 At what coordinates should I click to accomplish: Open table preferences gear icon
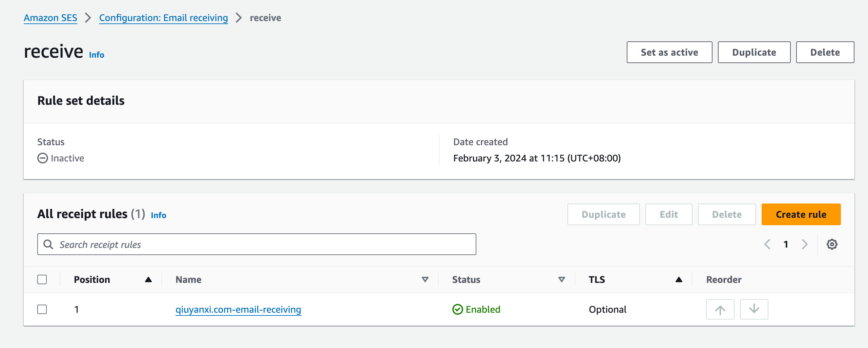click(x=832, y=244)
